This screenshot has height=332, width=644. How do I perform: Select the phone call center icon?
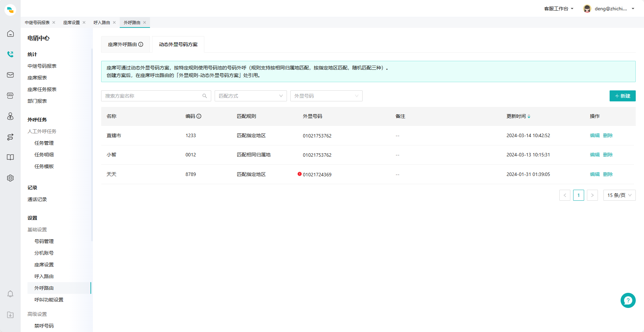10,54
